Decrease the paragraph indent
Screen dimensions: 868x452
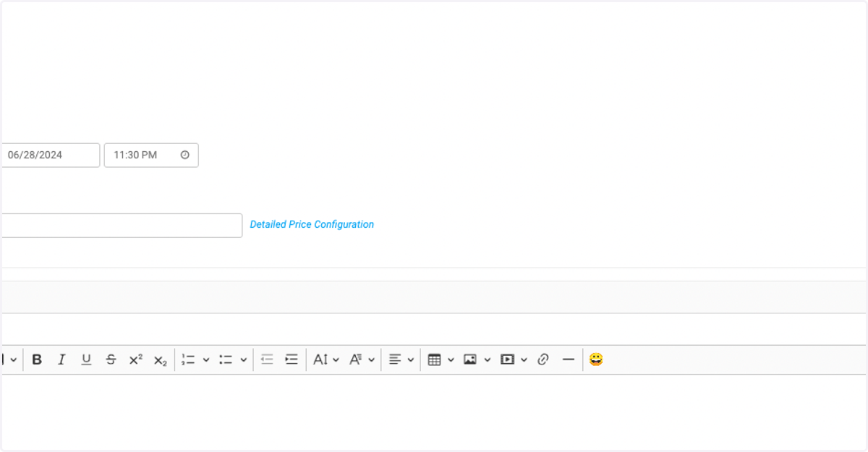point(267,359)
